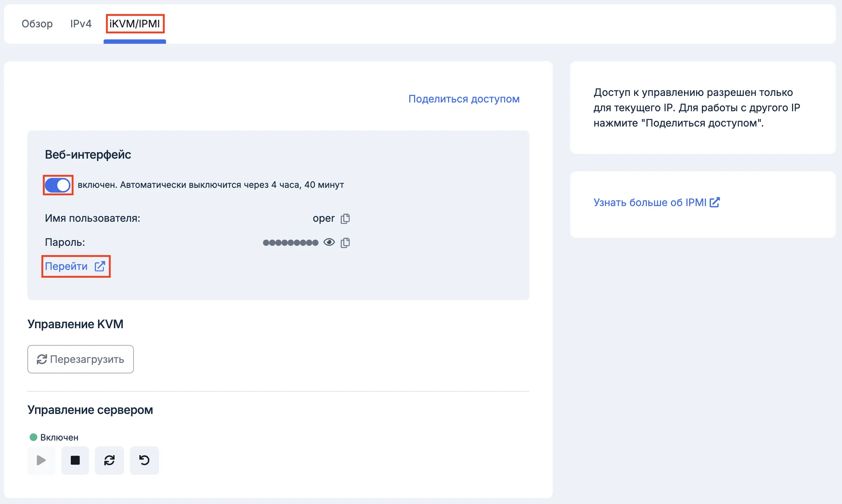Reveal the password with eye icon

tap(329, 242)
